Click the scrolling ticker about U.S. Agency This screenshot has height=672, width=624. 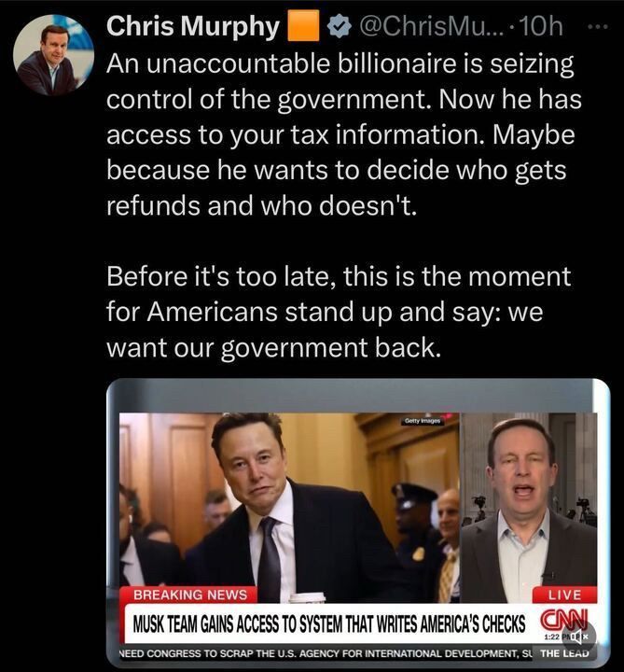[325, 654]
